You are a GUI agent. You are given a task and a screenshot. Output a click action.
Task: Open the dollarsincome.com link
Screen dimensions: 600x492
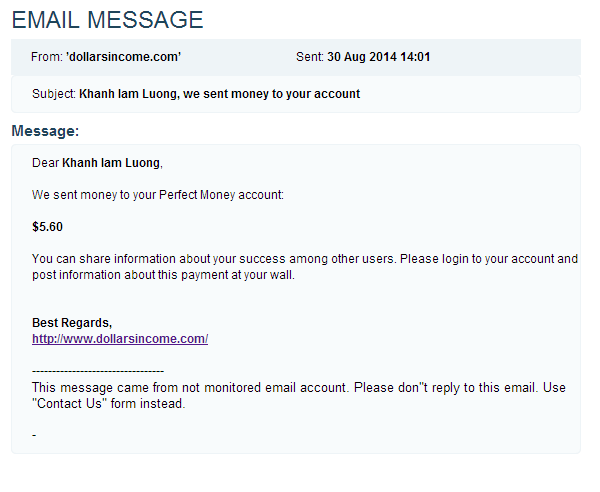pyautogui.click(x=119, y=339)
